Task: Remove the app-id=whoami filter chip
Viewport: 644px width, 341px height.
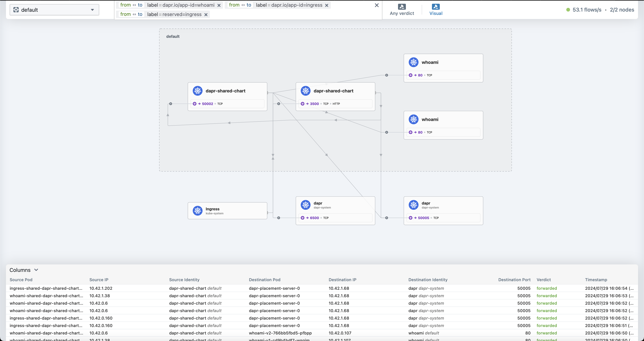Action: [x=219, y=5]
